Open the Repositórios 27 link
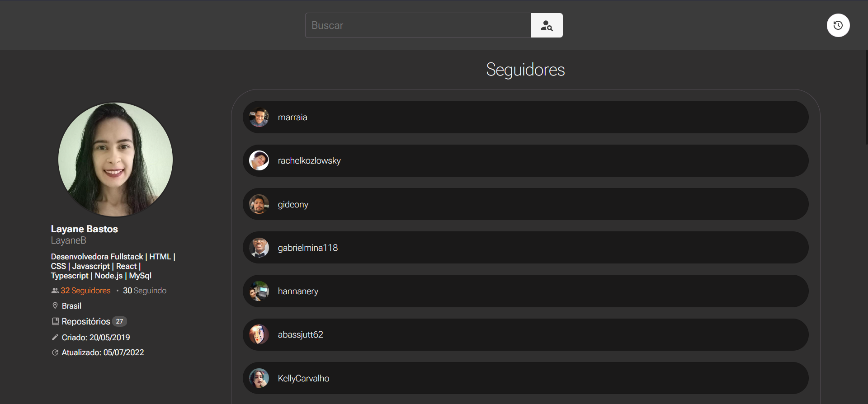The width and height of the screenshot is (868, 404). (x=89, y=321)
